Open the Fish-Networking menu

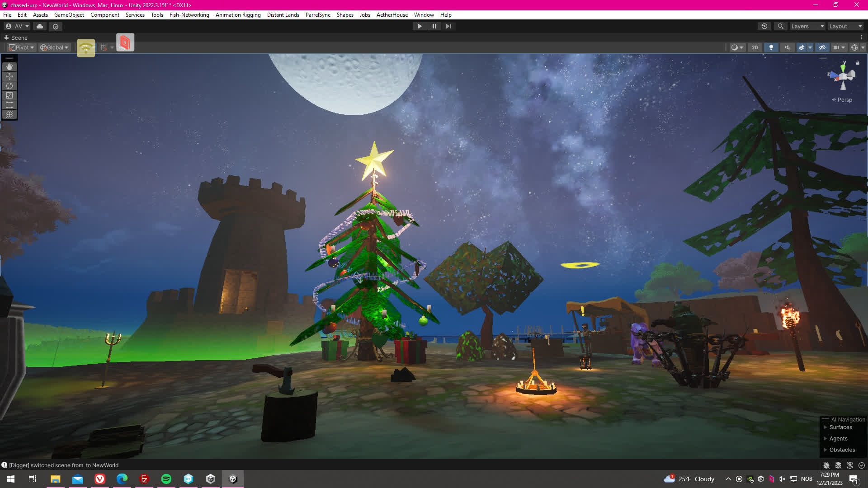[x=189, y=15]
